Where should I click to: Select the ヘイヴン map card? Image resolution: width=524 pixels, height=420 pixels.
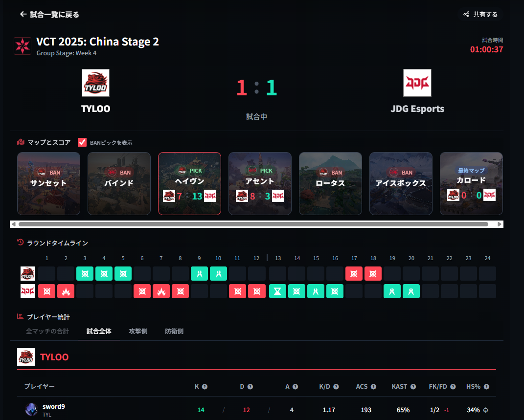pos(189,184)
